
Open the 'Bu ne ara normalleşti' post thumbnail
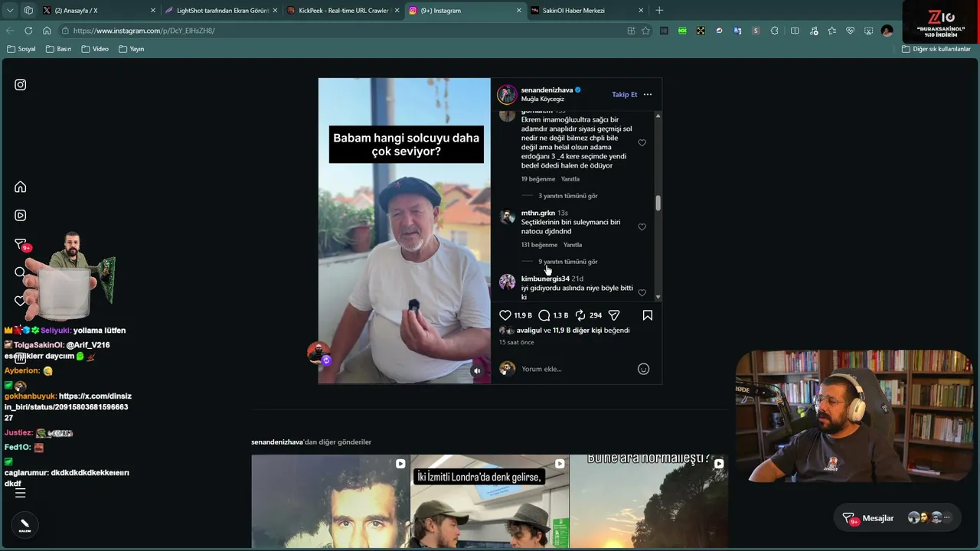click(x=648, y=501)
